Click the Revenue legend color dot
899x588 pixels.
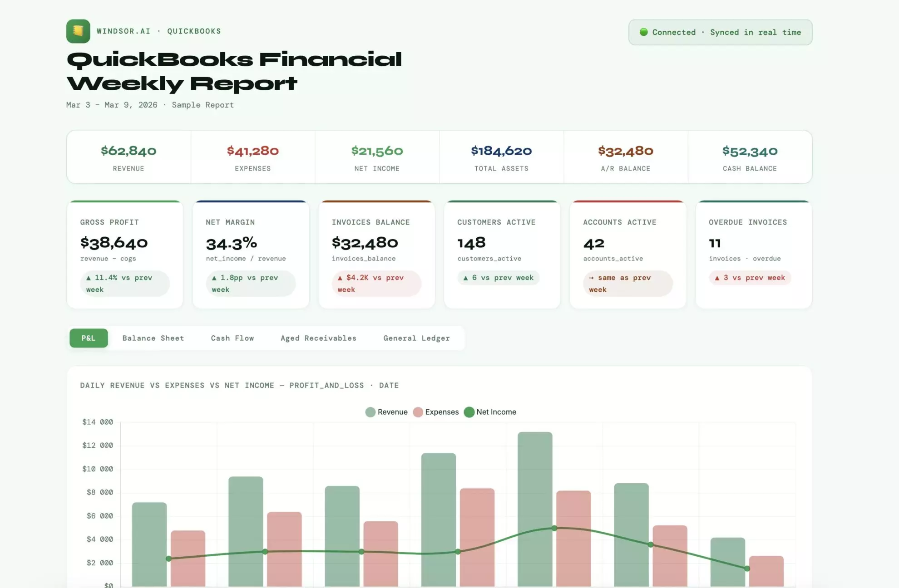(x=370, y=412)
